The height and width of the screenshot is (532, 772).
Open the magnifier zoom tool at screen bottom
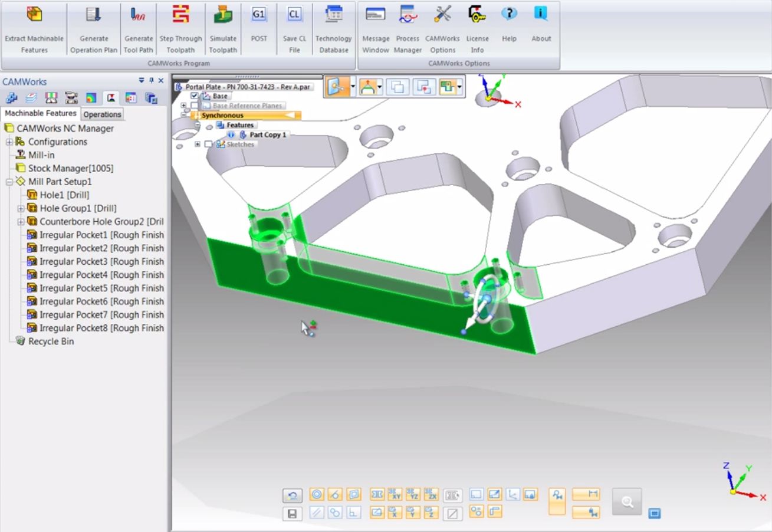coord(626,501)
